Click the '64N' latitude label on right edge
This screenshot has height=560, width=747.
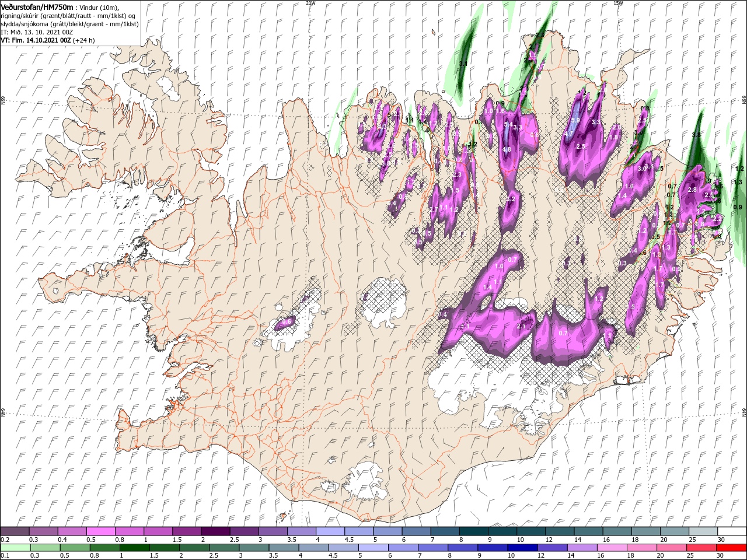(744, 412)
